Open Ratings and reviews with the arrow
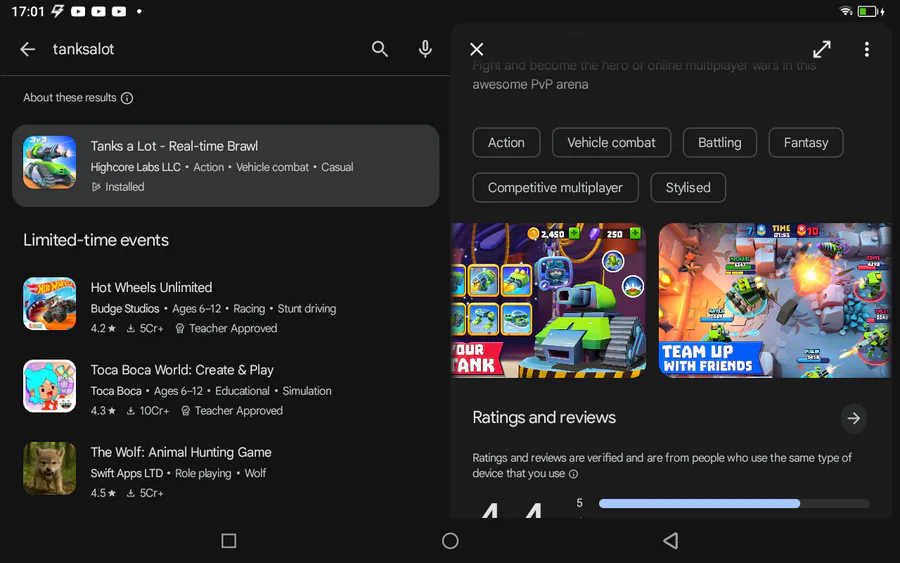900x563 pixels. [854, 418]
